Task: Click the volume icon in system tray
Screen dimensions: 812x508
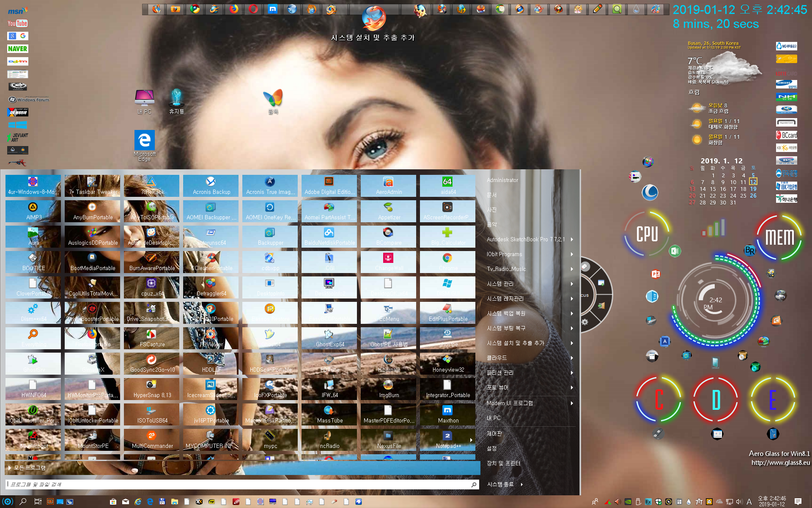Action: point(739,502)
